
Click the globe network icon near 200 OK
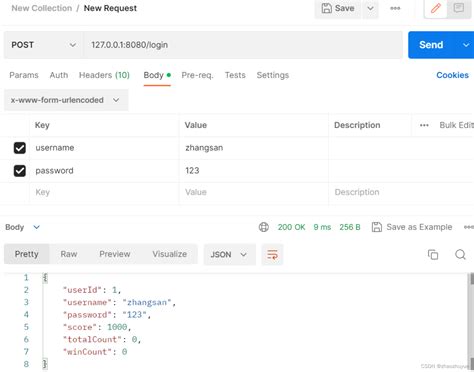pos(263,227)
